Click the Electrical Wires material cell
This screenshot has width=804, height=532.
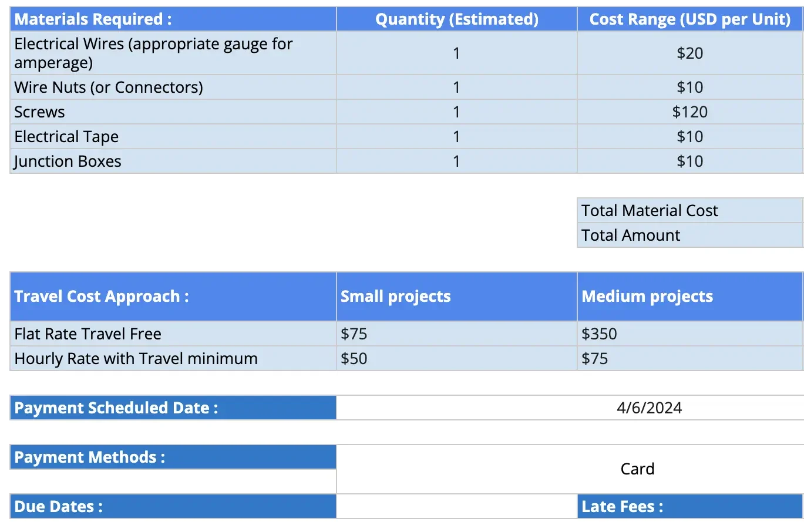point(173,53)
